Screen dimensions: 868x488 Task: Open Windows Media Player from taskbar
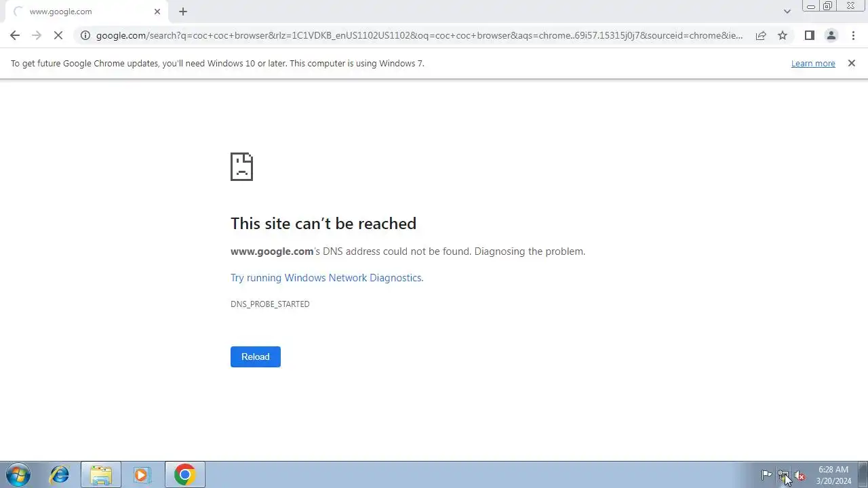pyautogui.click(x=142, y=475)
